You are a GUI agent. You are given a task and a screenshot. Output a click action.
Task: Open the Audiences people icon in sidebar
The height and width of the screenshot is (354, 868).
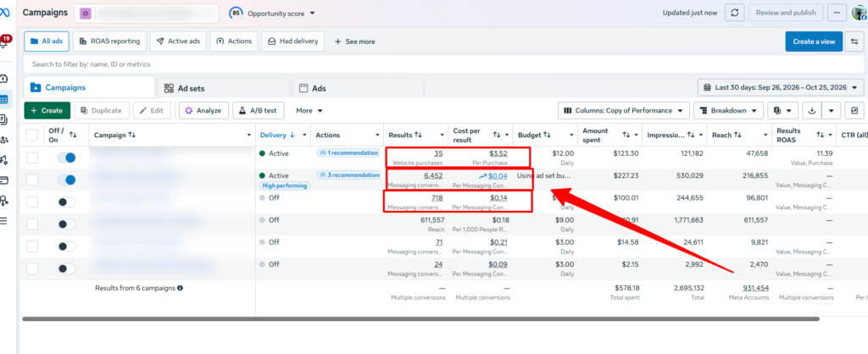click(4, 140)
